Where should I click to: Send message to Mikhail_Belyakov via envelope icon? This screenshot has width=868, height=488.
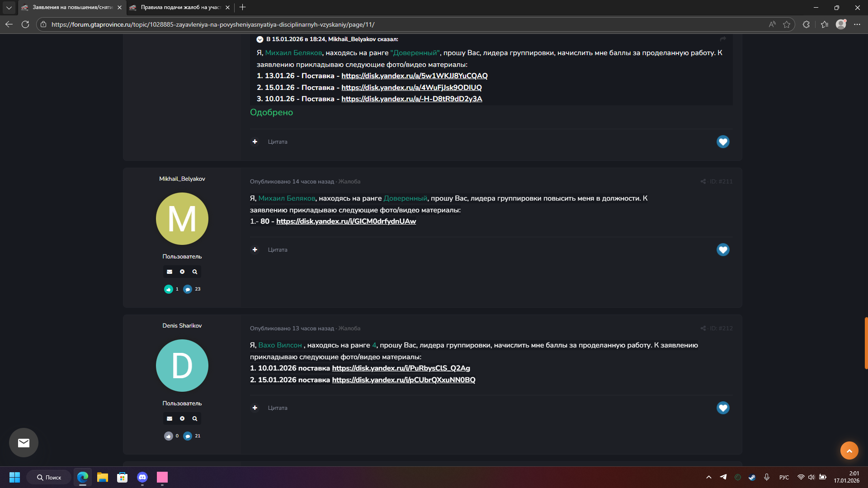pyautogui.click(x=170, y=272)
